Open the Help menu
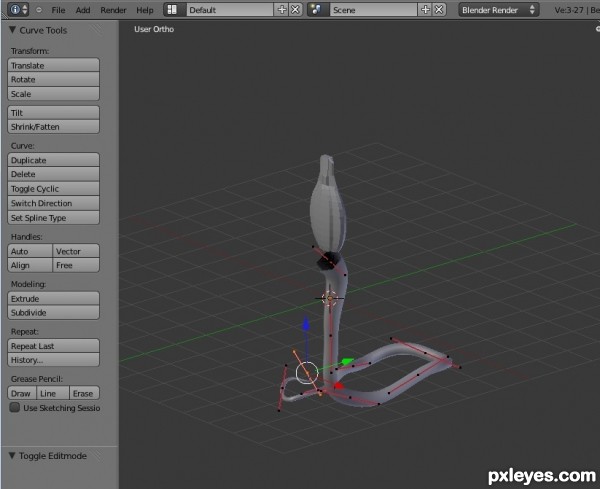Viewport: 600px width, 489px height. point(145,10)
